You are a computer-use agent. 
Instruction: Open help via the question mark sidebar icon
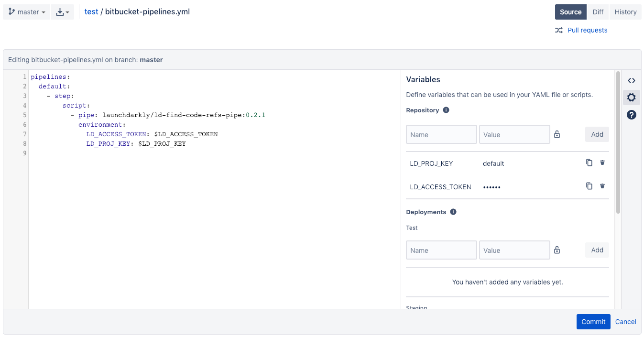point(631,115)
